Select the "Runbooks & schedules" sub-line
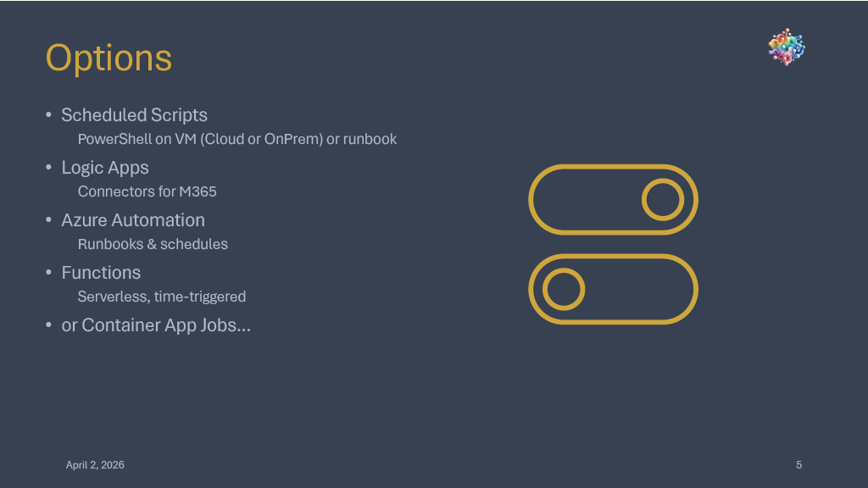The image size is (868, 488). pos(153,244)
